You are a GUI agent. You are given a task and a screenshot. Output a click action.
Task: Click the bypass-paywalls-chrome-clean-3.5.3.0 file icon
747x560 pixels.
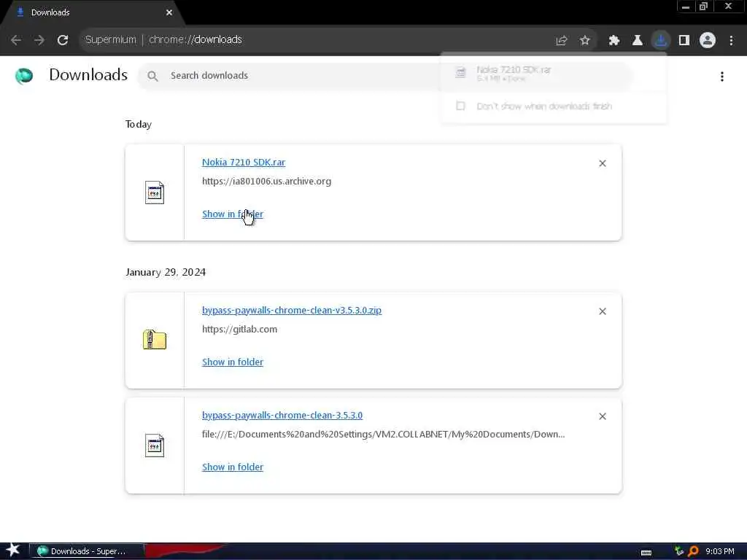pyautogui.click(x=155, y=446)
